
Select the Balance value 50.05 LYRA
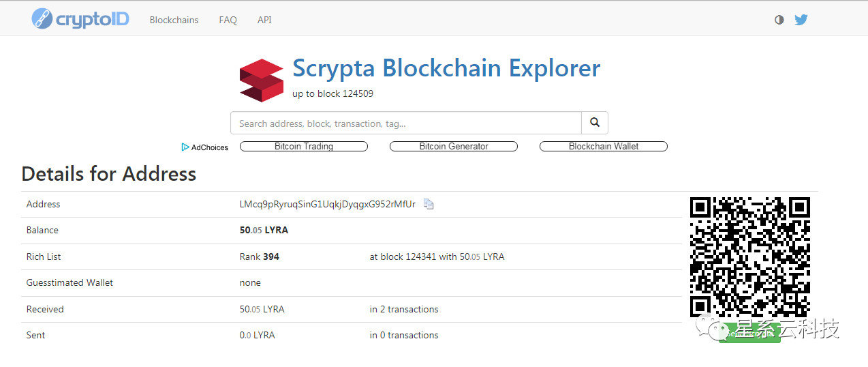pyautogui.click(x=264, y=230)
